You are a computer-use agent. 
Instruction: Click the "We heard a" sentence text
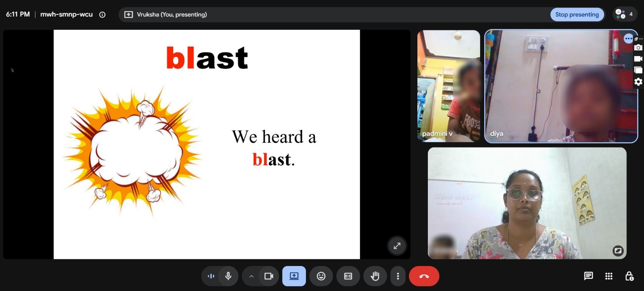(x=274, y=137)
